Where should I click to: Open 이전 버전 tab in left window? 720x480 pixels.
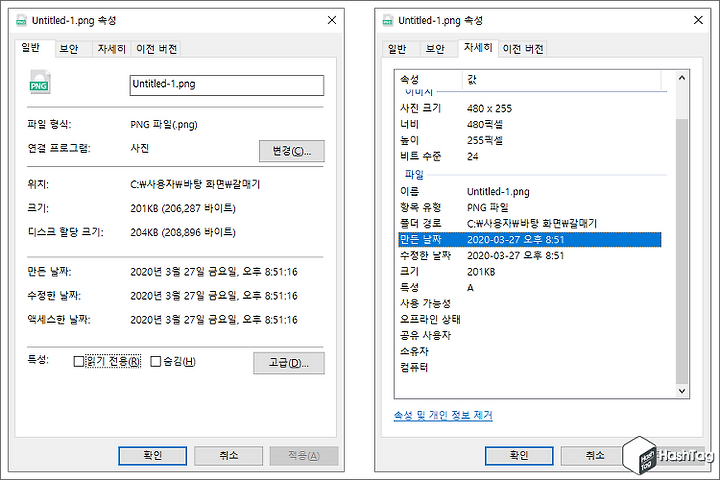(x=157, y=49)
